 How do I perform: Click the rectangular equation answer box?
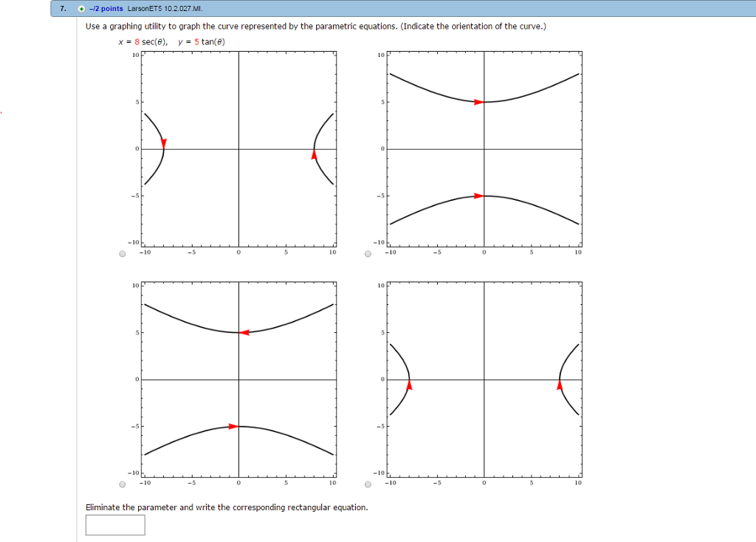click(115, 525)
